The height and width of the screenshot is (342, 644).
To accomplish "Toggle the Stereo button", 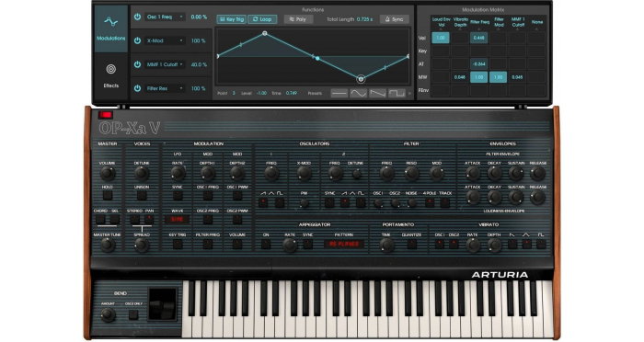I will (x=134, y=219).
